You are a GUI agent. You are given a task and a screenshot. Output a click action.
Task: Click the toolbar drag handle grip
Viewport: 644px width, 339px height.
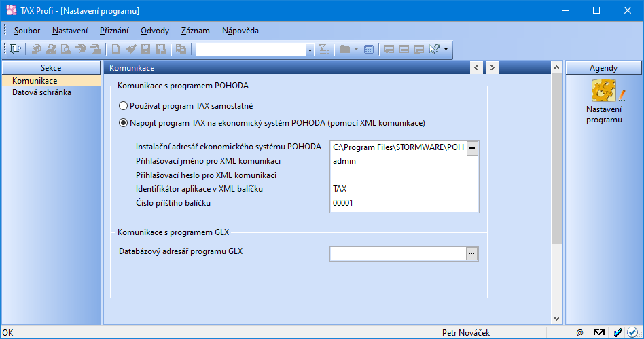pos(5,50)
